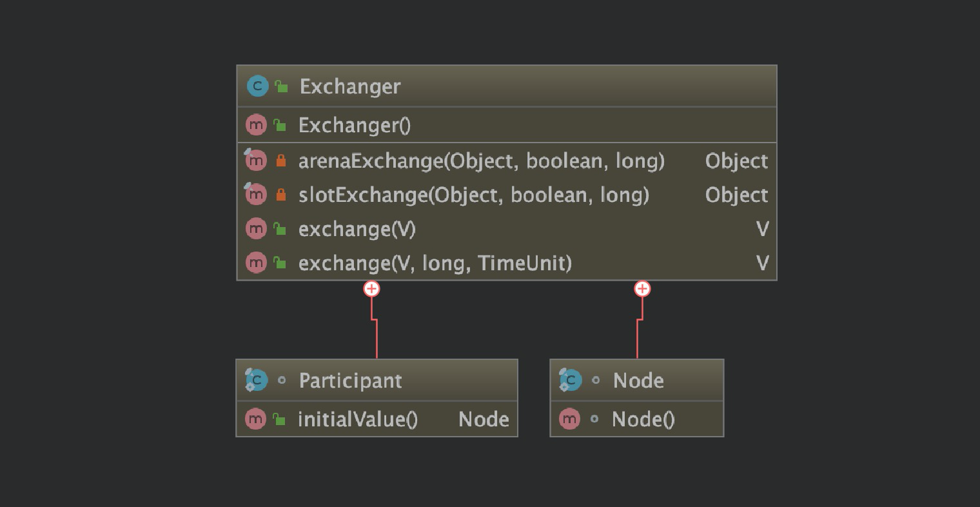Click the static class icon for Node
Screen dimensions: 980x507
pos(570,380)
